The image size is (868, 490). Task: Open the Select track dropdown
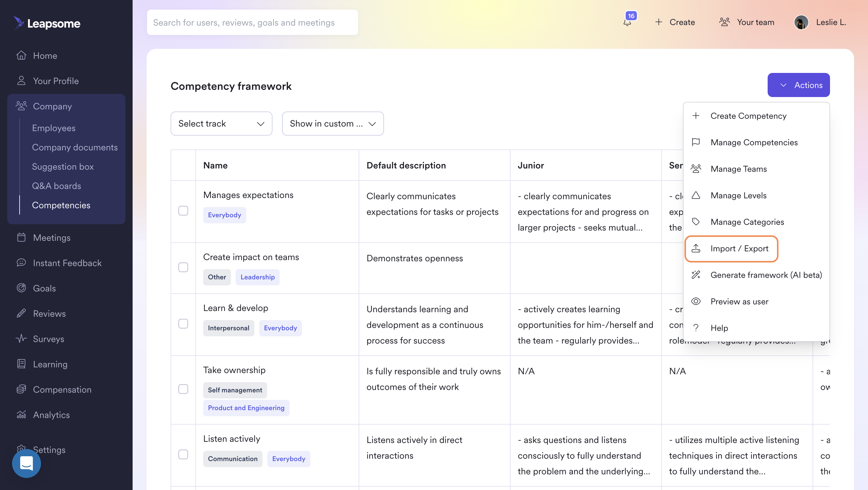(222, 124)
